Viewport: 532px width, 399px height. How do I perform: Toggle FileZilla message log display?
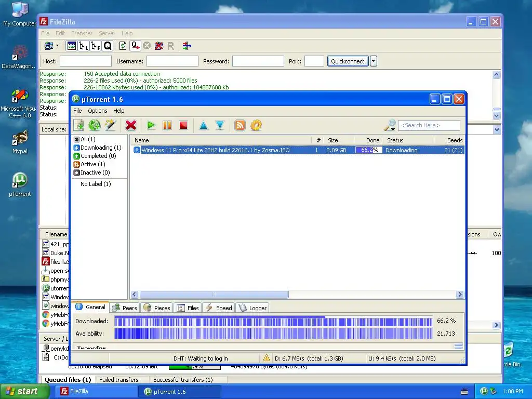72,46
